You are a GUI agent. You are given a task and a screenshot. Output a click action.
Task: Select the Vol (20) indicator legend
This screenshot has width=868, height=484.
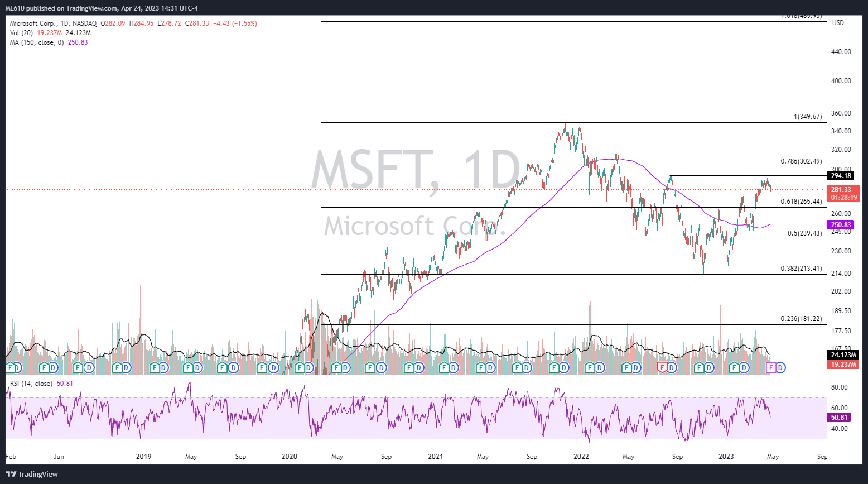(x=21, y=33)
